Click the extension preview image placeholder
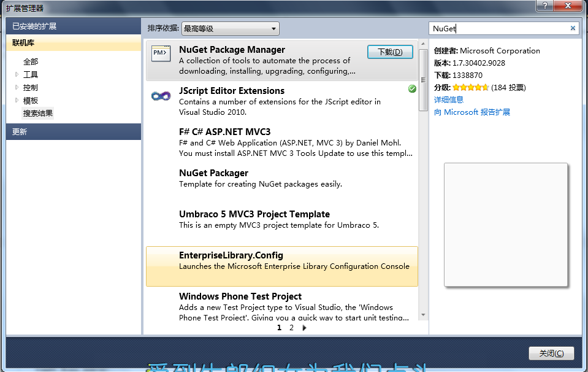Screen dimensions: 588x372 (x=505, y=225)
